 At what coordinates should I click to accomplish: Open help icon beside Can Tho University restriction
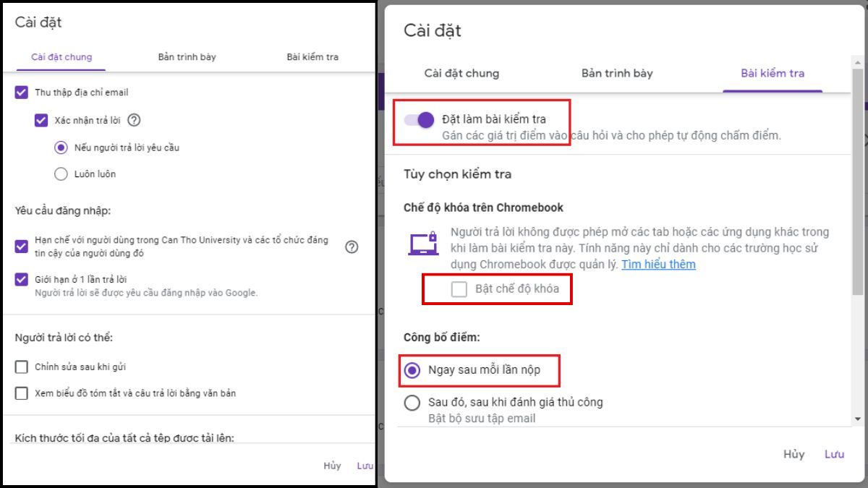[352, 247]
